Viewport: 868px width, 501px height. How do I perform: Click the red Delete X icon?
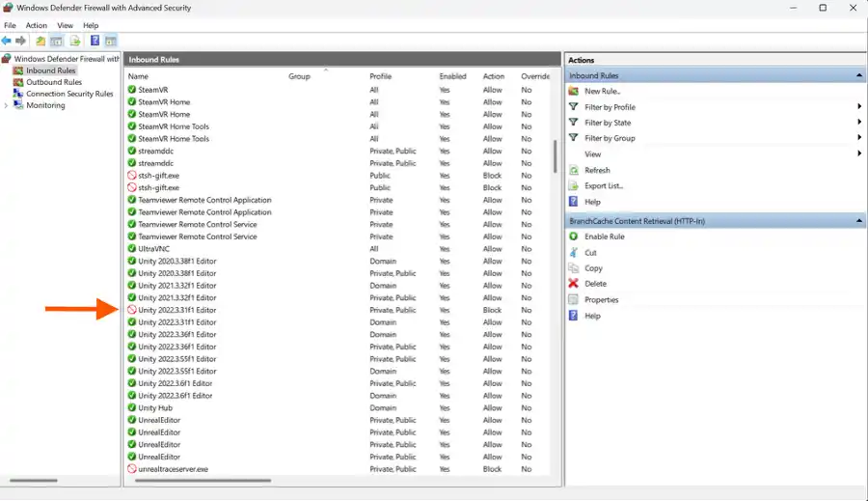574,283
